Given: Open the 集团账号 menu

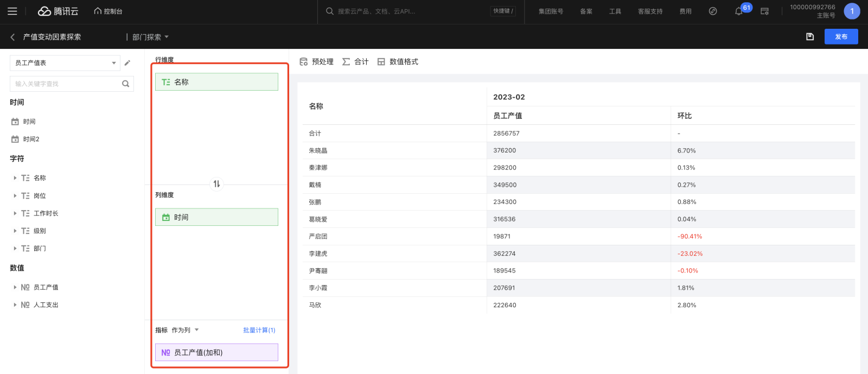Looking at the screenshot, I should point(551,11).
